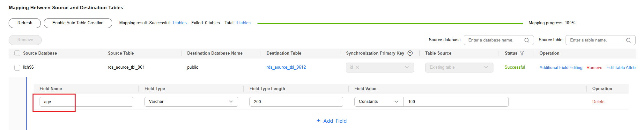
Task: Open Additional Field Editing link
Action: click(x=561, y=67)
